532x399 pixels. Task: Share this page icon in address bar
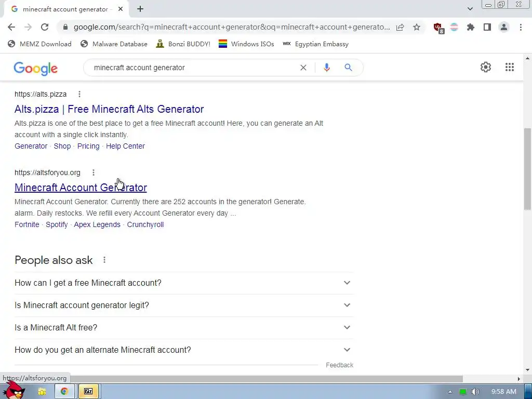click(400, 27)
